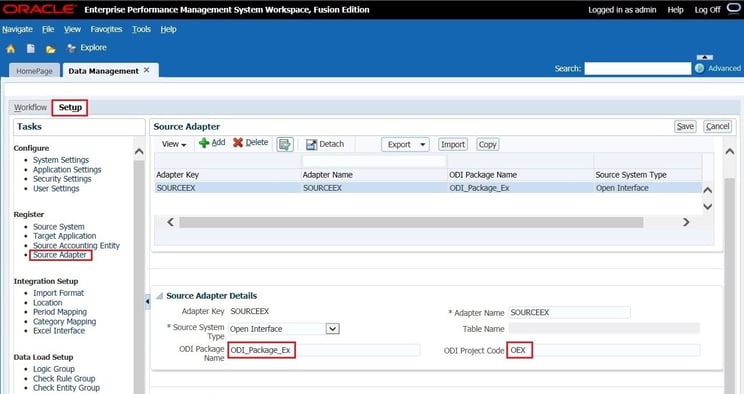
Task: Open Source System task
Action: pyautogui.click(x=59, y=226)
